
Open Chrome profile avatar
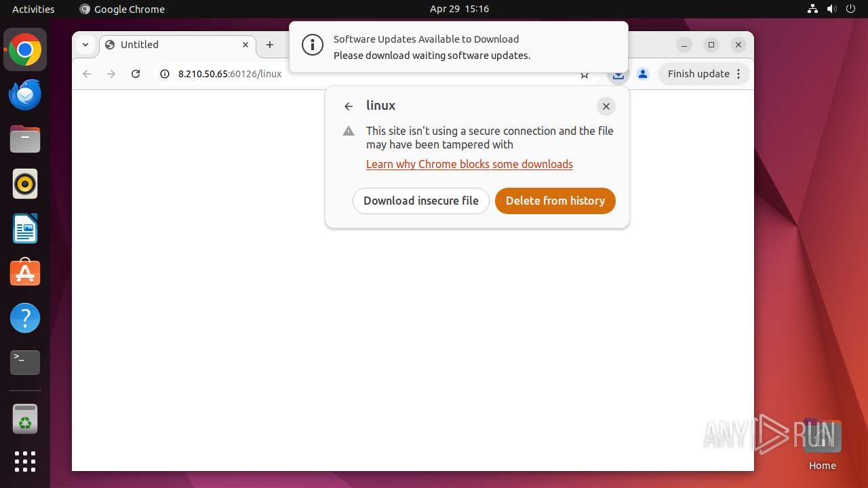(x=643, y=74)
